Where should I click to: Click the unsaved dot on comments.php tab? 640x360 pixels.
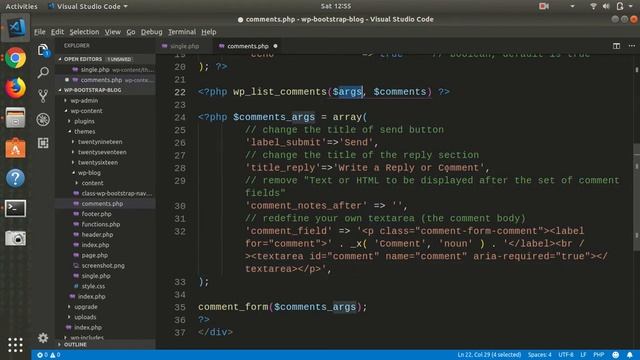(276, 46)
